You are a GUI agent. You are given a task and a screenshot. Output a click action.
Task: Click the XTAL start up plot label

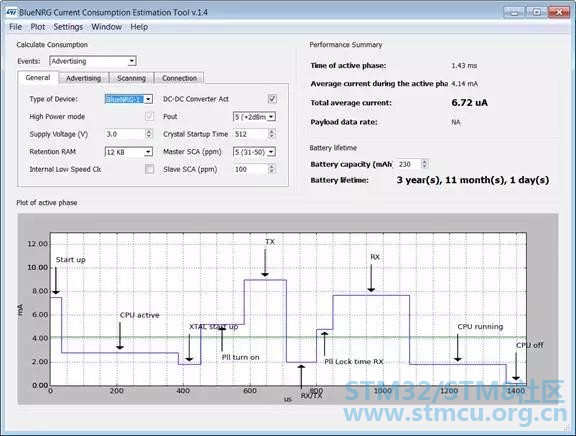(213, 327)
